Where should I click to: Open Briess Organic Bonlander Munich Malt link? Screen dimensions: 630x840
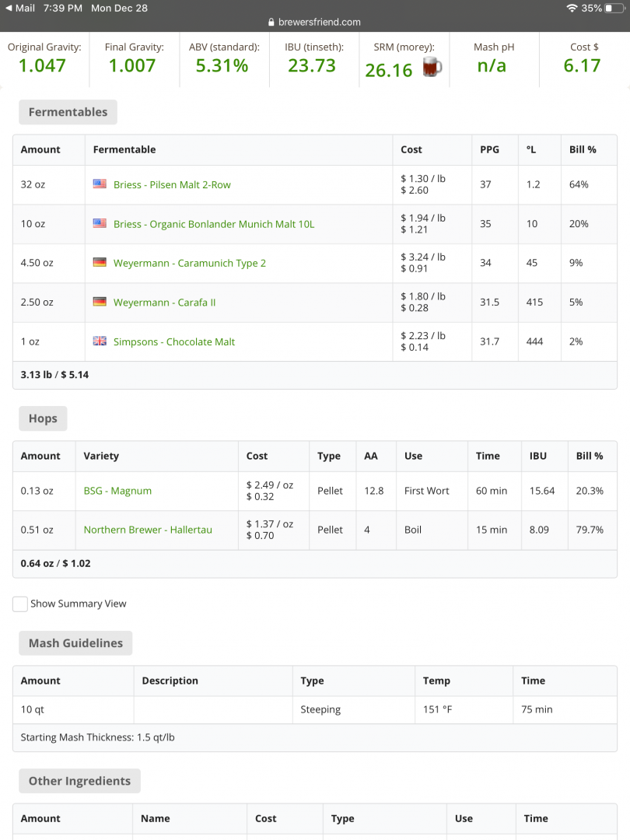[x=214, y=224]
